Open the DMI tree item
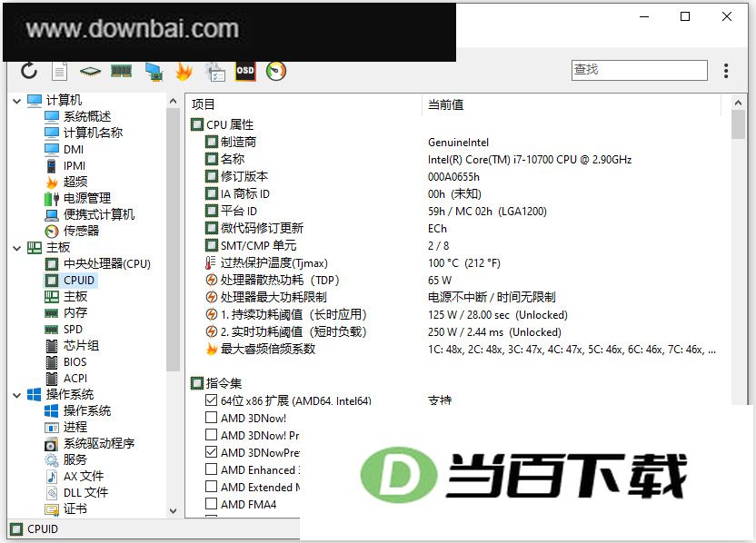 [x=74, y=149]
